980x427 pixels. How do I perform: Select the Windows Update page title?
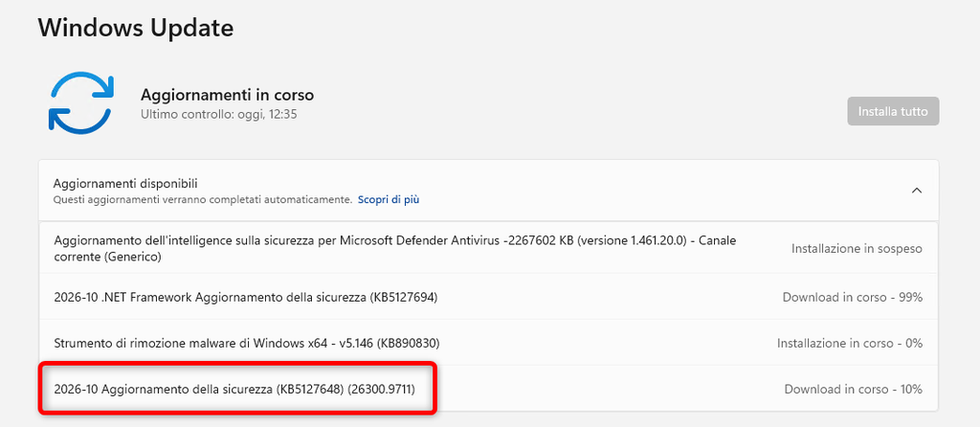point(136,28)
